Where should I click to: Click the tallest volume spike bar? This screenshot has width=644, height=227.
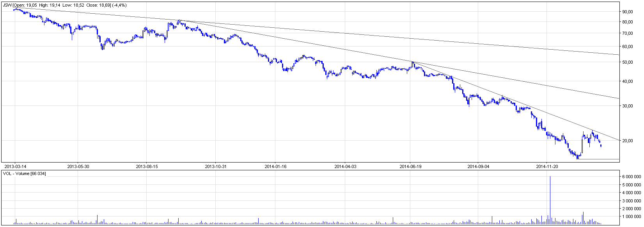click(550, 200)
